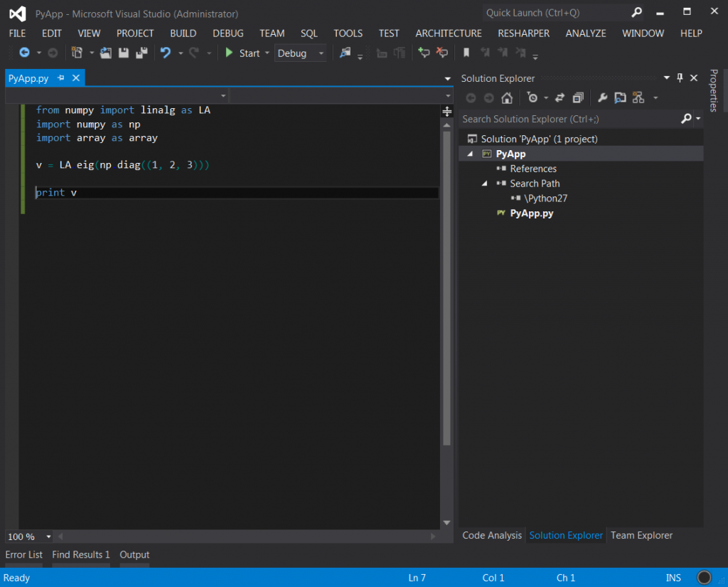Click the Collapse All icon in Solution Explorer
Image resolution: width=728 pixels, height=587 pixels.
(x=578, y=97)
